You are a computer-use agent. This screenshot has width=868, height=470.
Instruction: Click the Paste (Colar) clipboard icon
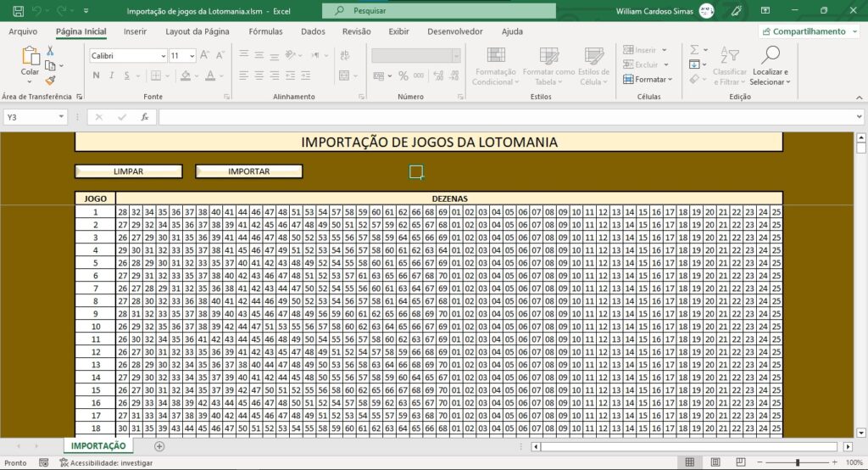click(30, 57)
